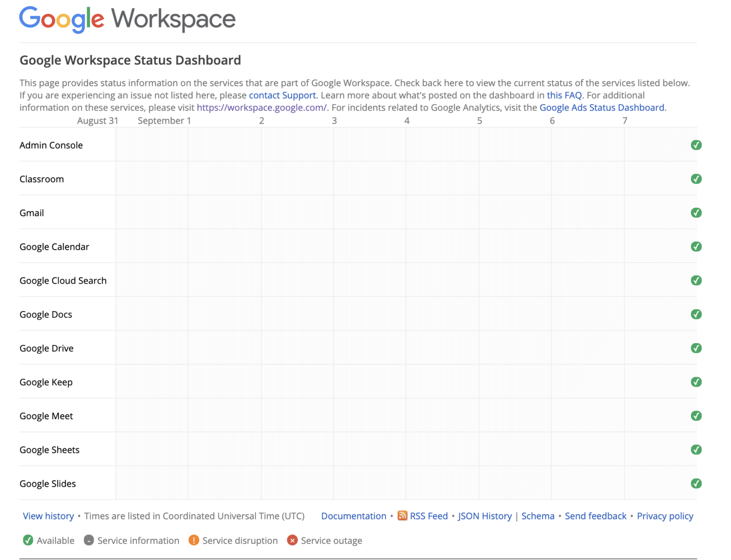Image resolution: width=731 pixels, height=560 pixels.
Task: Visit the Google Ads Status Dashboard link
Action: click(602, 108)
